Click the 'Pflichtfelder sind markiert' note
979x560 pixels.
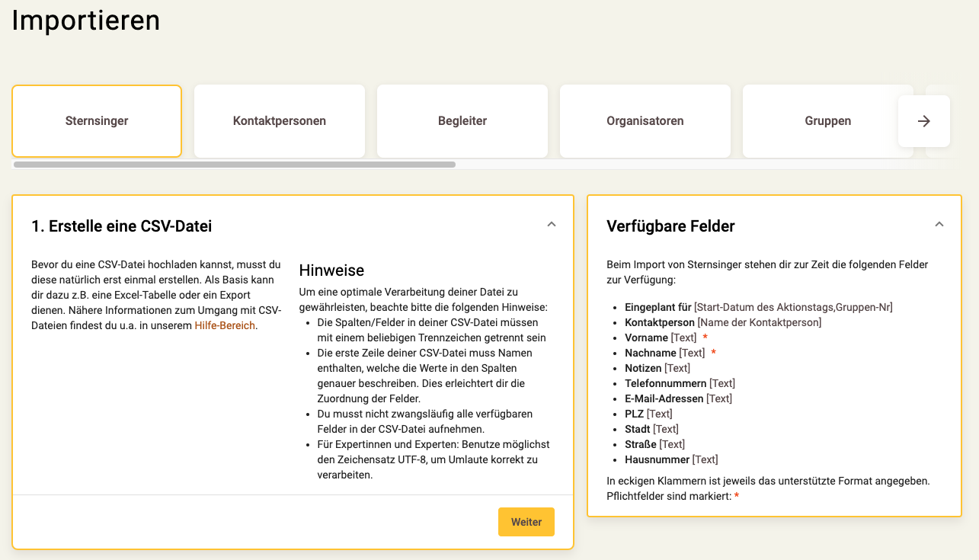(x=673, y=496)
